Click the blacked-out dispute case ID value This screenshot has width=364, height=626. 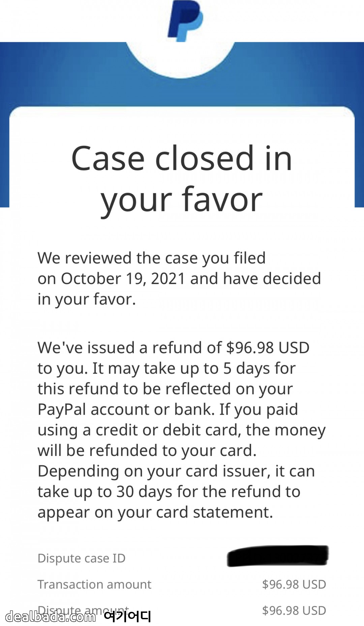pyautogui.click(x=278, y=556)
